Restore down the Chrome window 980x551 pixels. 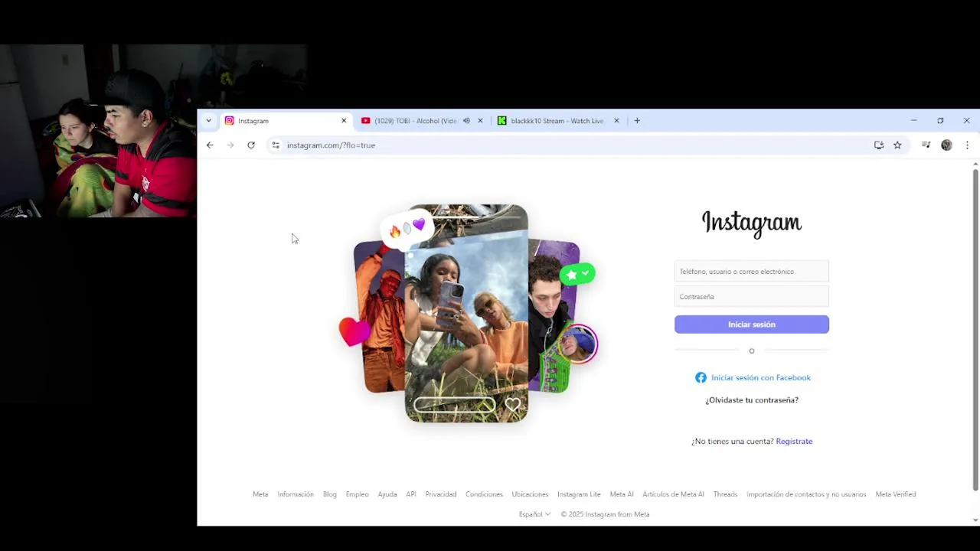pos(940,120)
